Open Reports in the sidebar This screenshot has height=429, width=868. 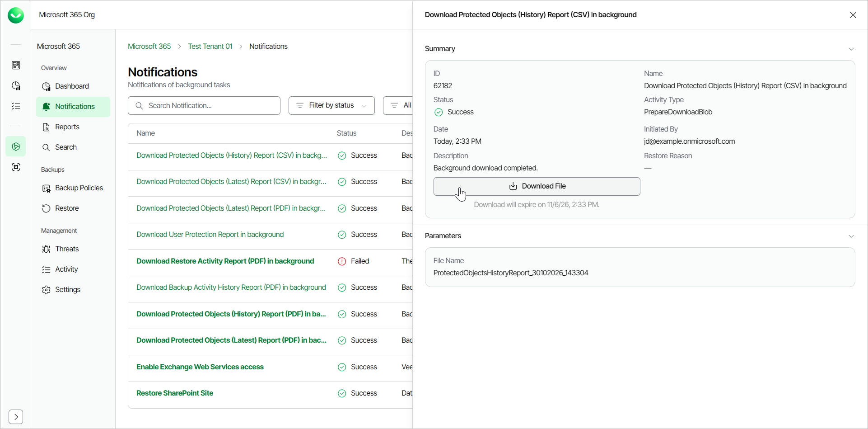pyautogui.click(x=73, y=127)
